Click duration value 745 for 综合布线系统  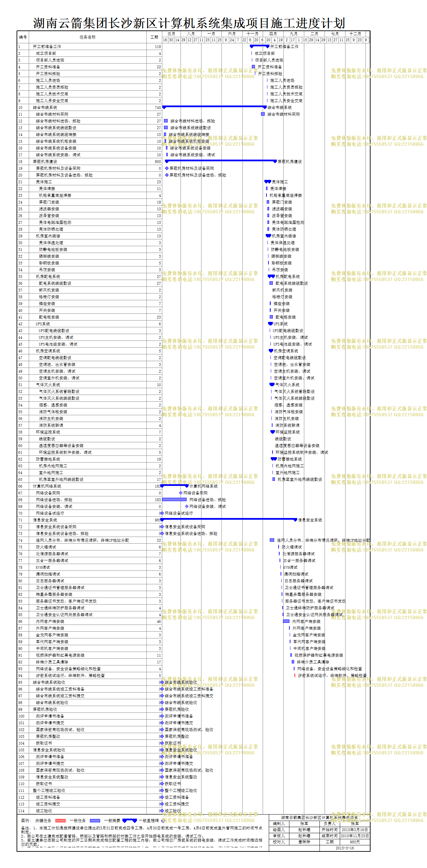point(158,108)
